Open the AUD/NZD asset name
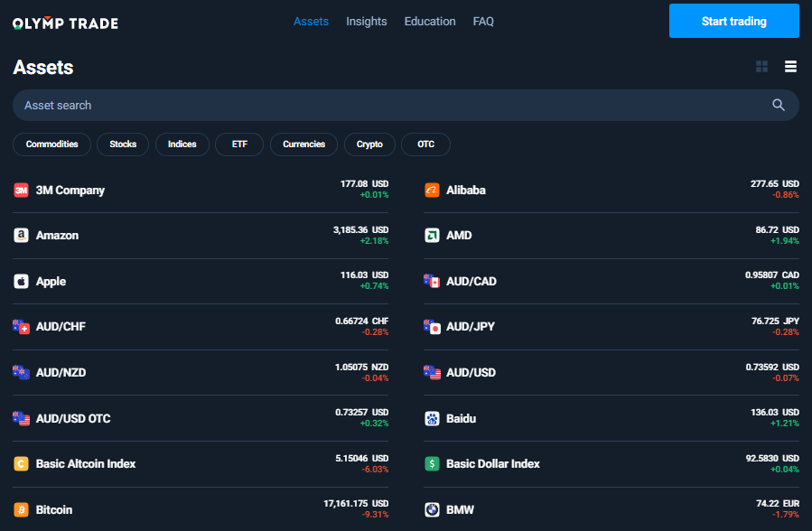Viewport: 812px width, 531px height. tap(61, 373)
